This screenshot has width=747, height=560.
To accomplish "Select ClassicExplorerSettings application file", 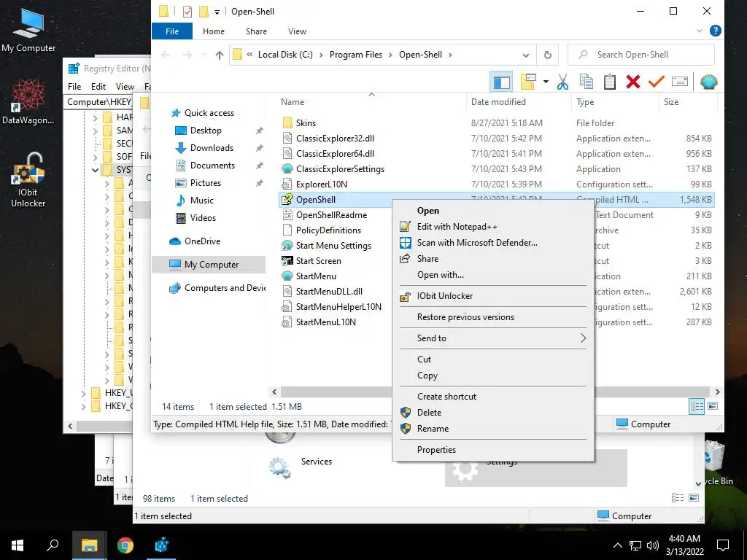I will pyautogui.click(x=340, y=169).
